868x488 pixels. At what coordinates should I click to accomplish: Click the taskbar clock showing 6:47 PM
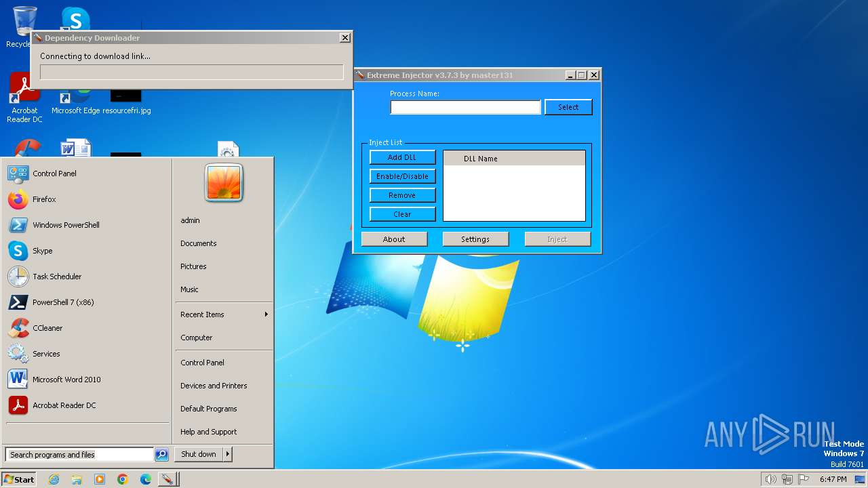[x=833, y=479]
